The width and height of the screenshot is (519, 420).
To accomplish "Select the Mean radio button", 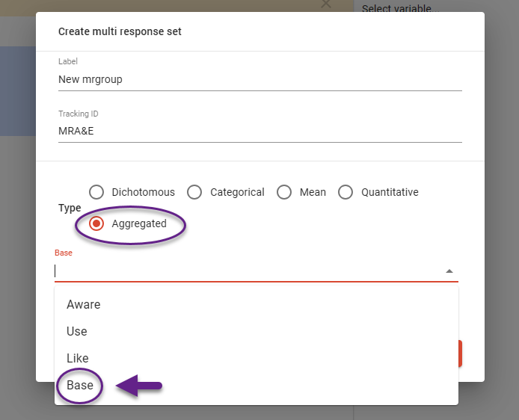I will [x=284, y=192].
